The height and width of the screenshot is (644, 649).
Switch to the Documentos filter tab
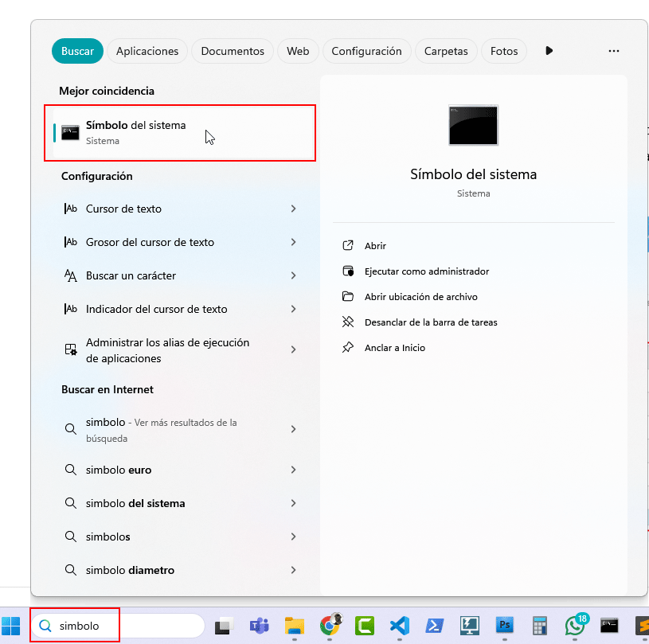[x=233, y=51]
